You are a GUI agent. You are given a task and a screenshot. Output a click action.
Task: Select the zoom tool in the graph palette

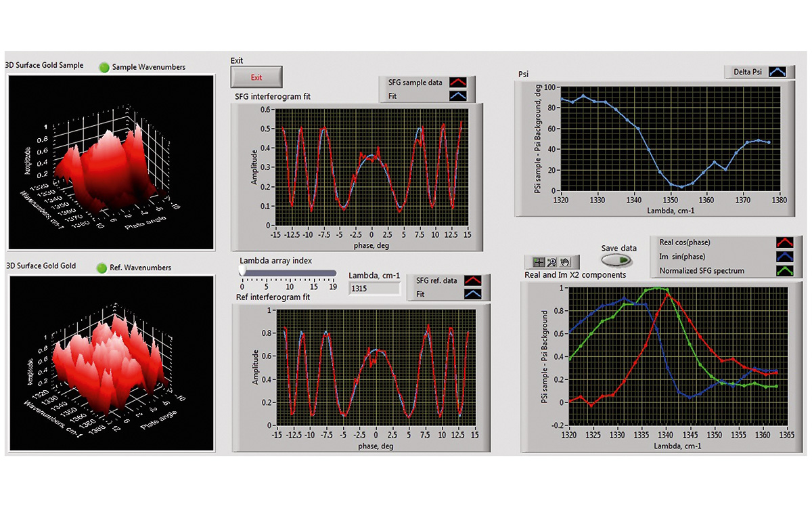point(553,261)
